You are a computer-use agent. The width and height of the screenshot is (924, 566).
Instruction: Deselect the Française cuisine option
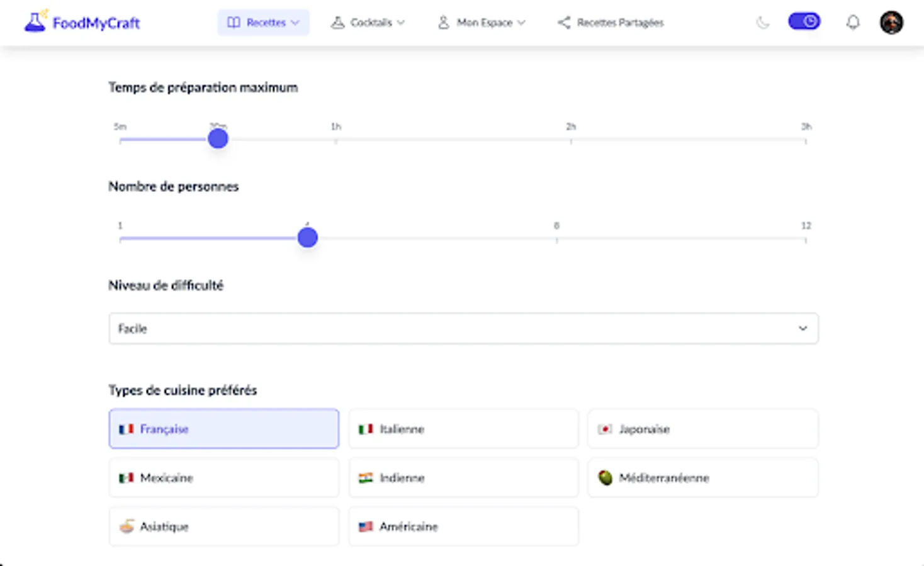223,428
